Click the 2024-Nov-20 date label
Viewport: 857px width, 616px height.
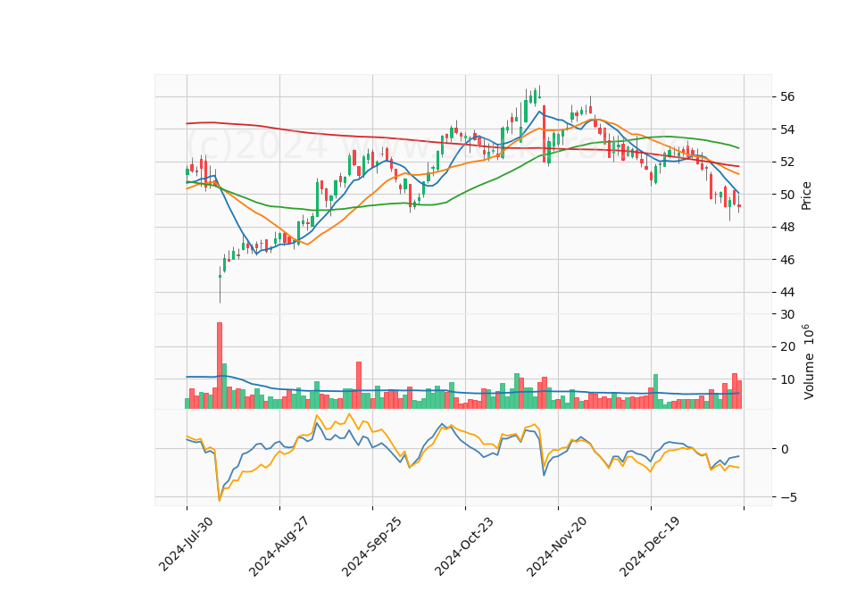pos(557,546)
